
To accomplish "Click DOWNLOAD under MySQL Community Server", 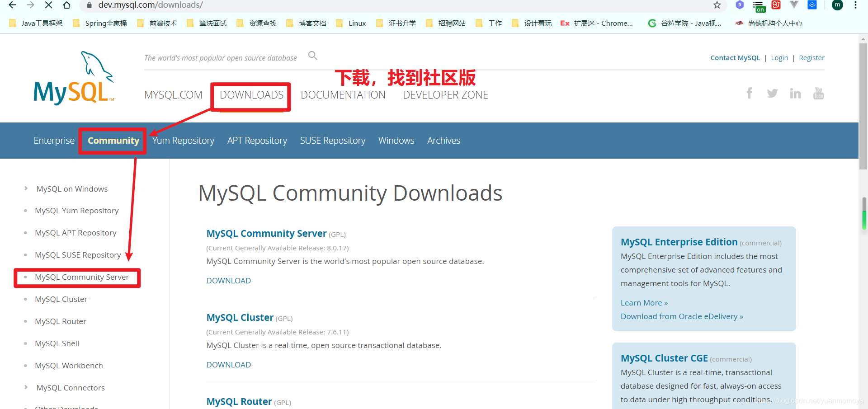I will pos(229,281).
